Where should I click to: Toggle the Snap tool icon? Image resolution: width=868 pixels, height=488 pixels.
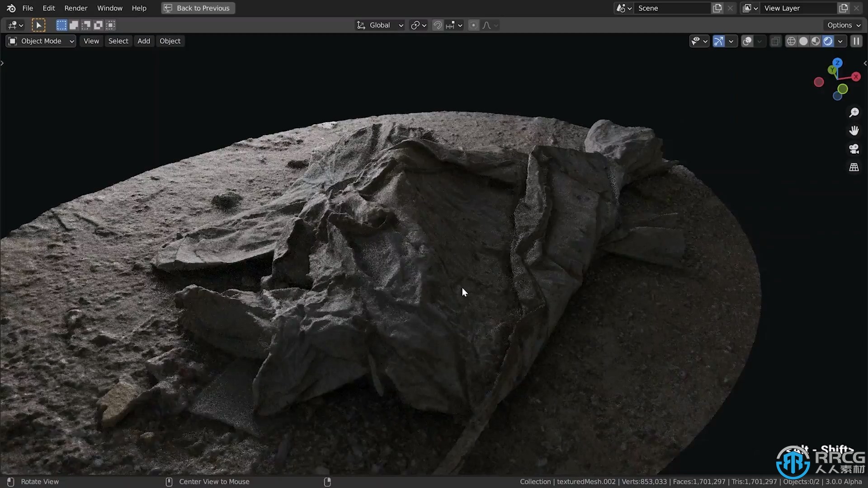(x=437, y=25)
